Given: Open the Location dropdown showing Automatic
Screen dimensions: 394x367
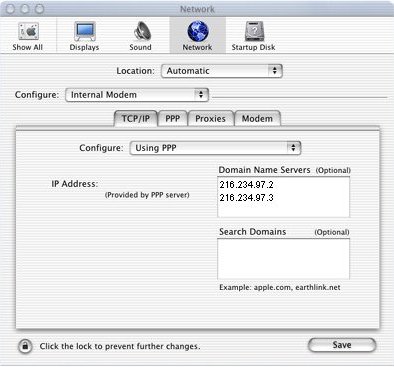Looking at the screenshot, I should pos(222,71).
